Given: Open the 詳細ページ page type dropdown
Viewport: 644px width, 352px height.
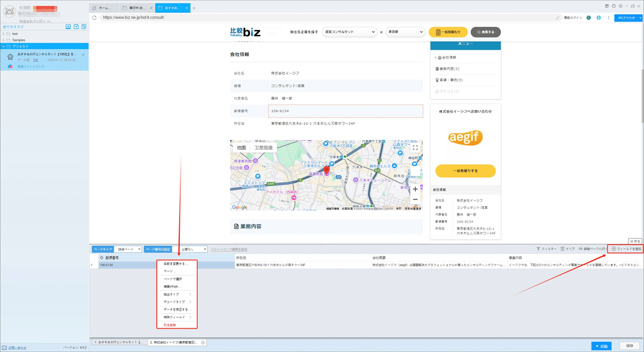Looking at the screenshot, I should click(x=129, y=250).
